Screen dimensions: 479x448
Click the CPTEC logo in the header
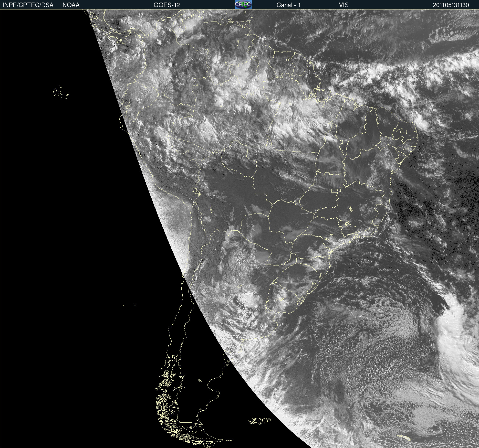pos(243,5)
